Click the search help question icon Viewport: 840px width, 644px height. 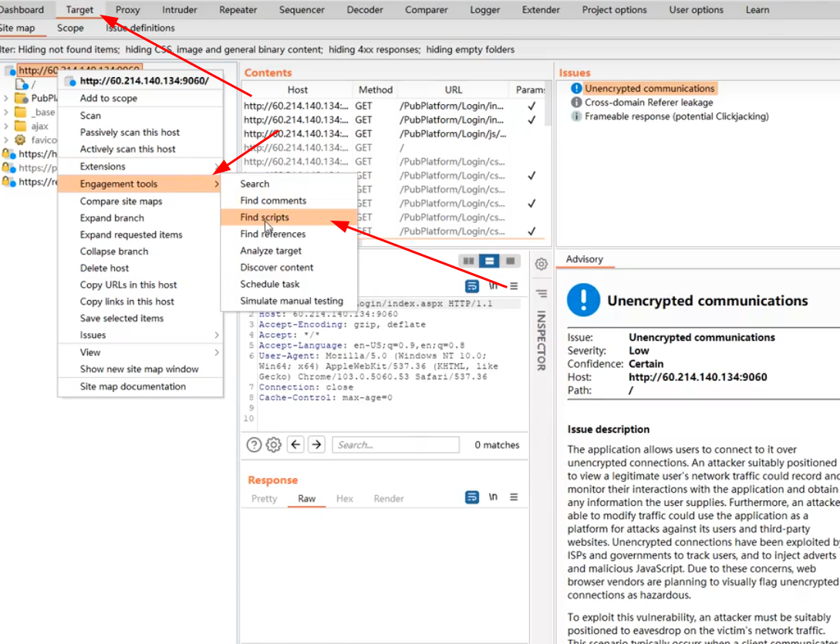point(254,445)
